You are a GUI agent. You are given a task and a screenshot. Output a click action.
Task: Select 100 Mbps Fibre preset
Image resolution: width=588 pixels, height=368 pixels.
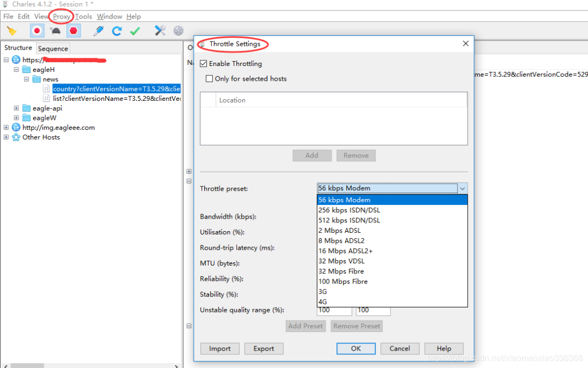[x=392, y=281]
